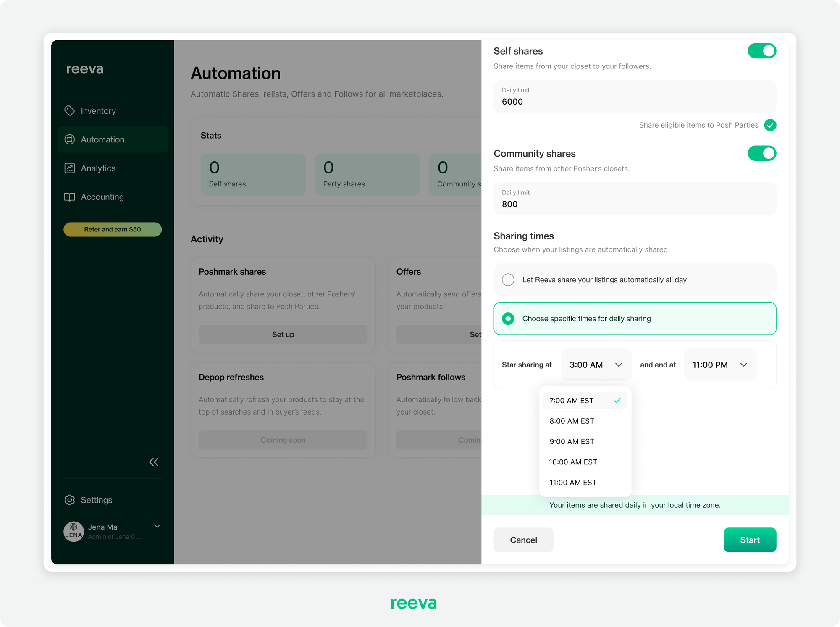
Task: Click the Settings gear icon
Action: coord(69,500)
